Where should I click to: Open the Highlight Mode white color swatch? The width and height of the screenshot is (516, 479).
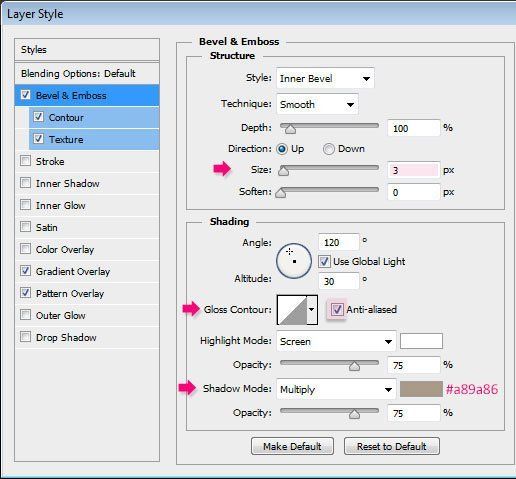(421, 341)
